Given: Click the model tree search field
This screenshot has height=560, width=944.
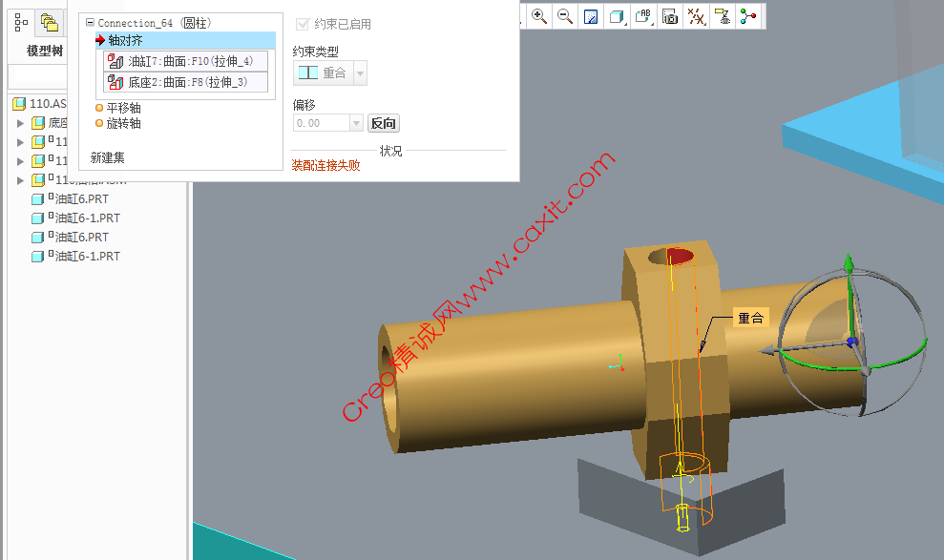Looking at the screenshot, I should tap(37, 75).
